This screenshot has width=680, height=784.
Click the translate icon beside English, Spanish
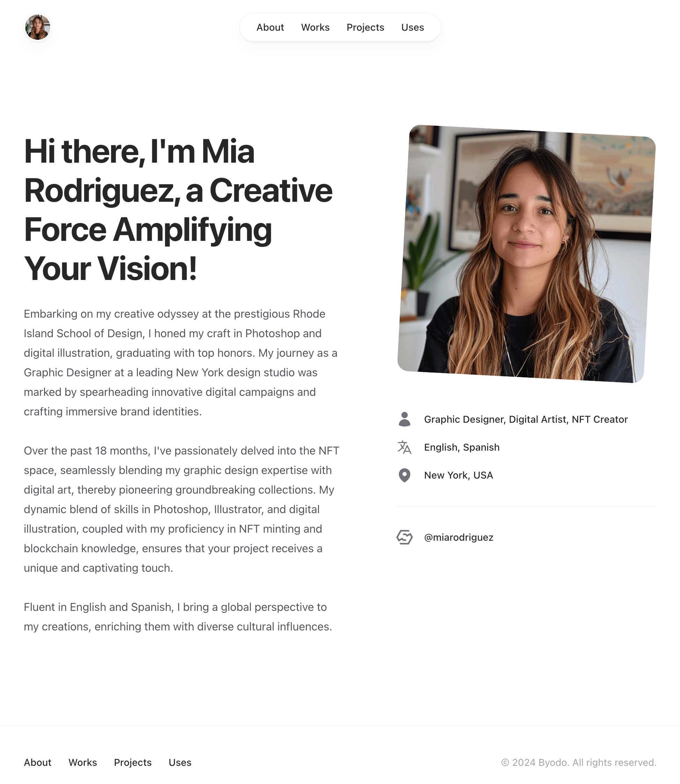(x=405, y=448)
